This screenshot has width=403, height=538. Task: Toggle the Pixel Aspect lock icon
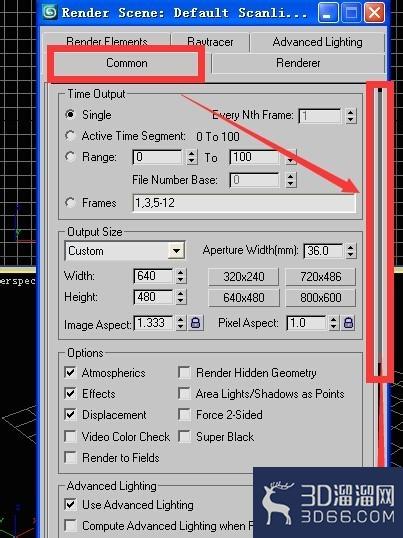348,323
